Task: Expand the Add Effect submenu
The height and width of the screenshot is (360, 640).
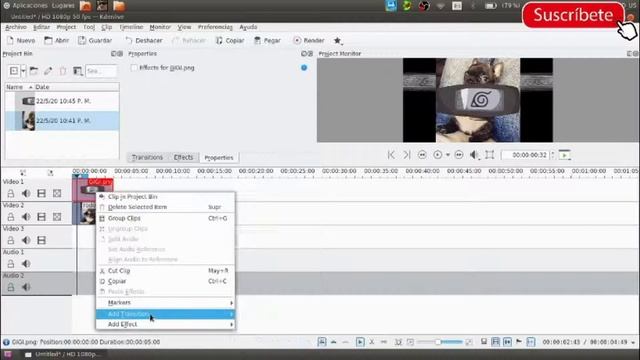Action: [x=165, y=324]
